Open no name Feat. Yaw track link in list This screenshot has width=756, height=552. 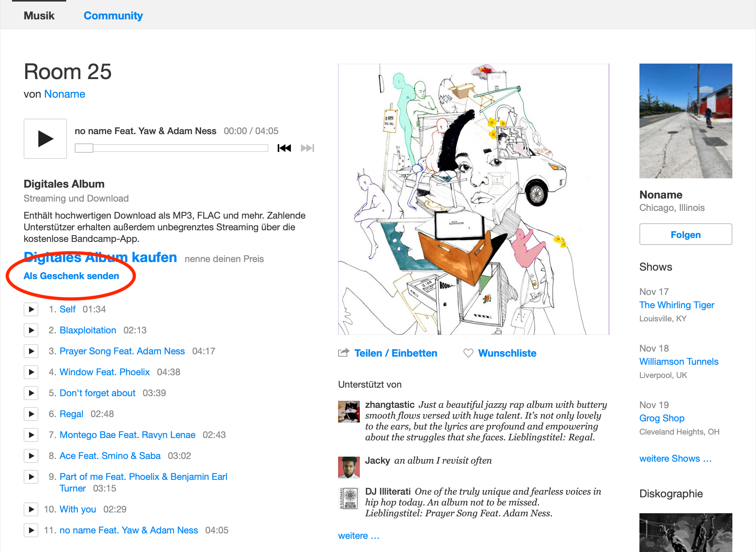(129, 530)
